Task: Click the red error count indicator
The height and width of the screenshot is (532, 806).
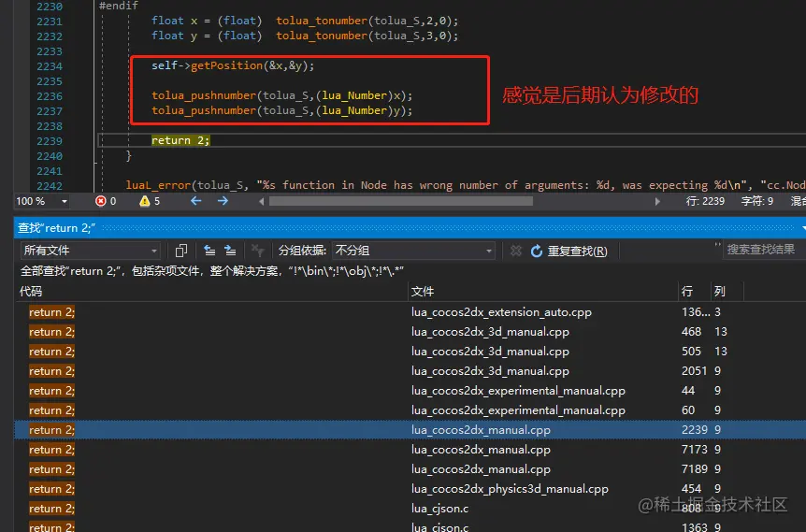Action: tap(106, 201)
